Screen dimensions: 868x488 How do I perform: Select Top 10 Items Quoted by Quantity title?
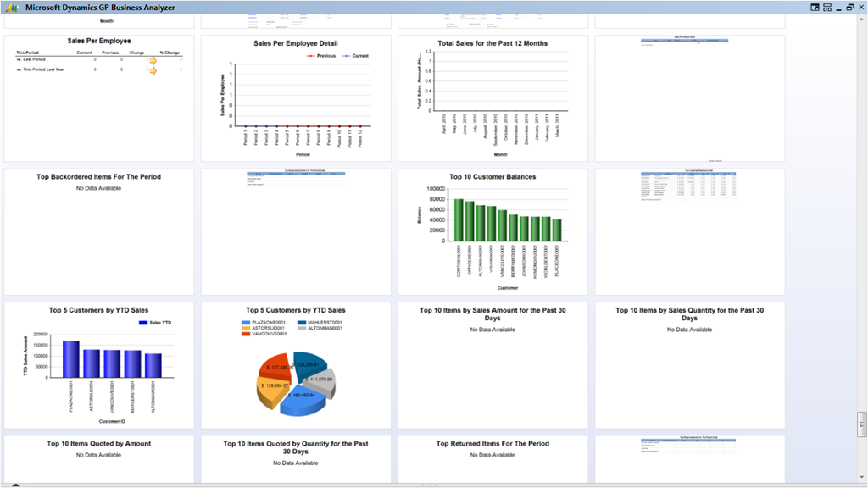(296, 447)
